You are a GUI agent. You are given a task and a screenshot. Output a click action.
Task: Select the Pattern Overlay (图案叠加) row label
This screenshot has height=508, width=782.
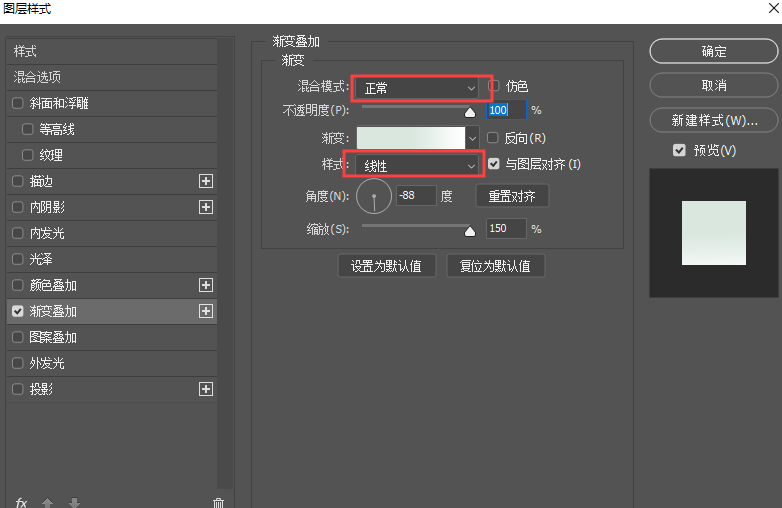tap(53, 337)
